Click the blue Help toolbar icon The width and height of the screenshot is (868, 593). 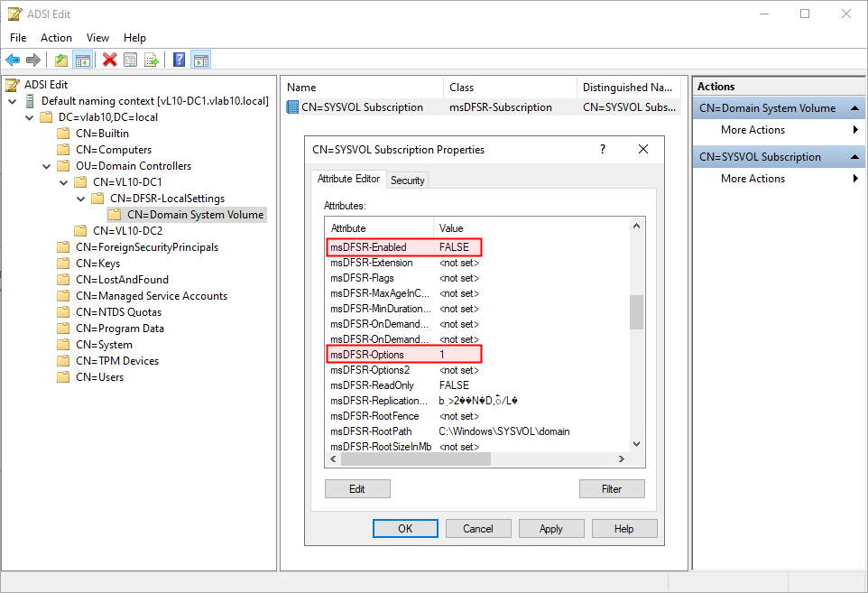pyautogui.click(x=179, y=60)
